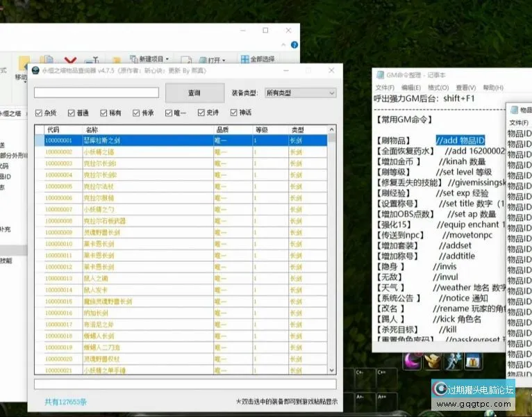
Task: Click the item list scroll-down arrow
Action: [332, 370]
